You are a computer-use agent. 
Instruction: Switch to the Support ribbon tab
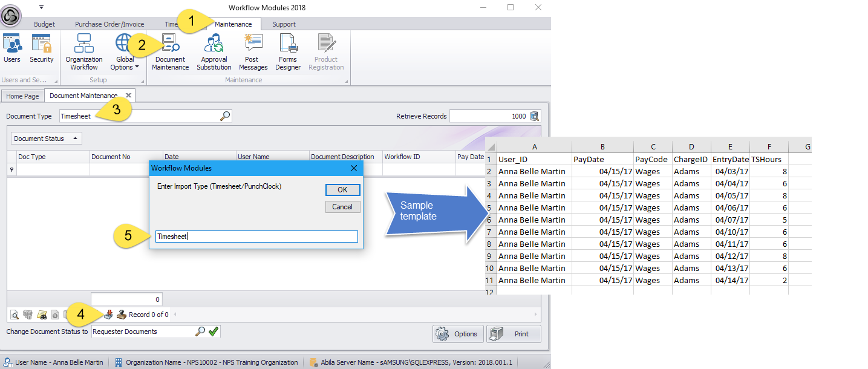click(x=284, y=24)
